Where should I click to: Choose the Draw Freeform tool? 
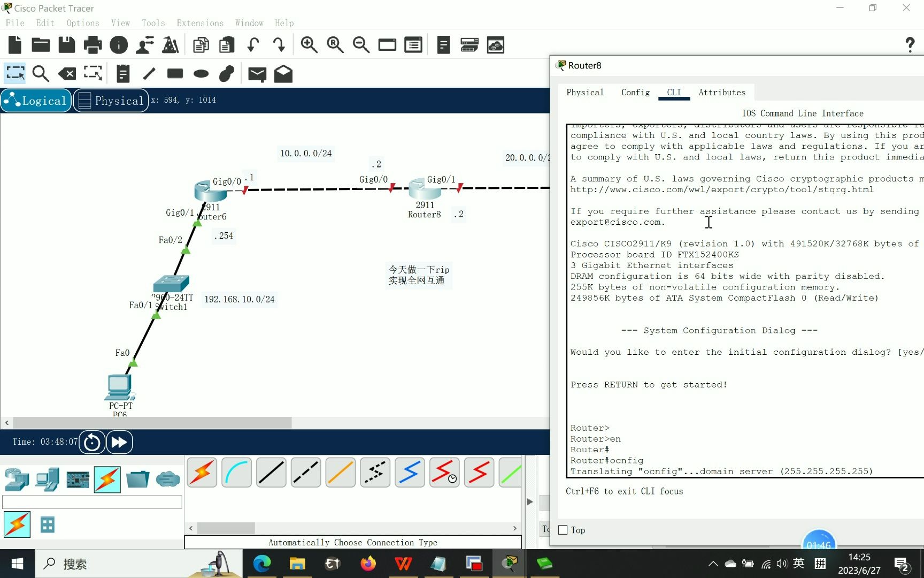227,73
